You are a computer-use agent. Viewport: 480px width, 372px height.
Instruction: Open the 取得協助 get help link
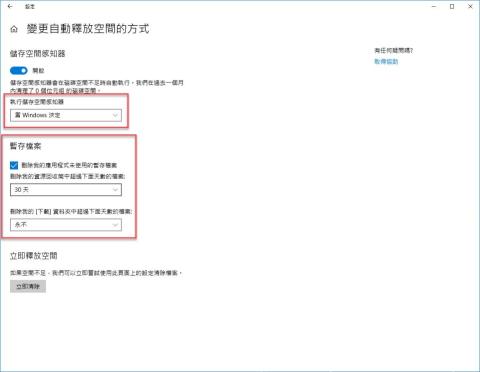(x=386, y=61)
